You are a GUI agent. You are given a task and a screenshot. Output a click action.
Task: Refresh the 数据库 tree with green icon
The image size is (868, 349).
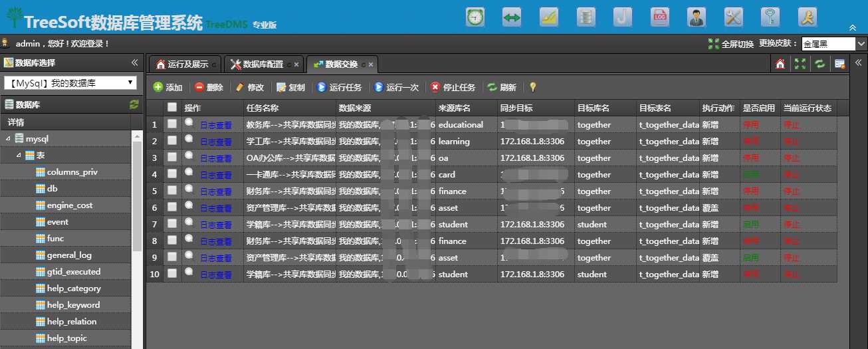pyautogui.click(x=134, y=104)
